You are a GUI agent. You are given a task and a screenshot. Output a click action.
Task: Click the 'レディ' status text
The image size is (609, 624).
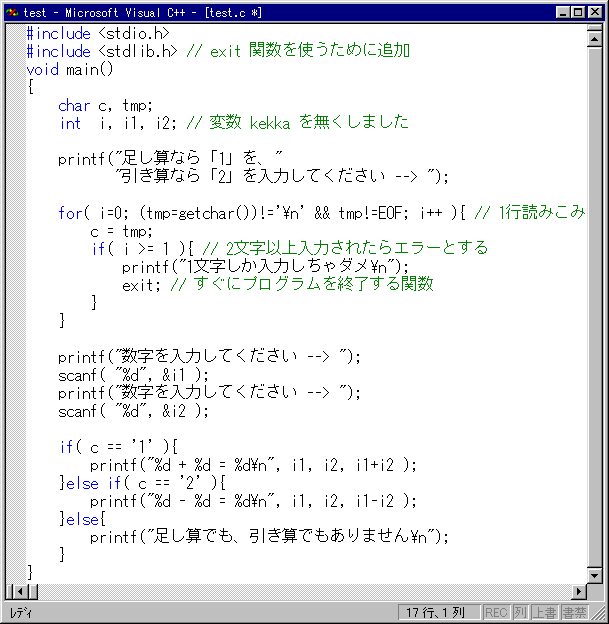[21, 613]
